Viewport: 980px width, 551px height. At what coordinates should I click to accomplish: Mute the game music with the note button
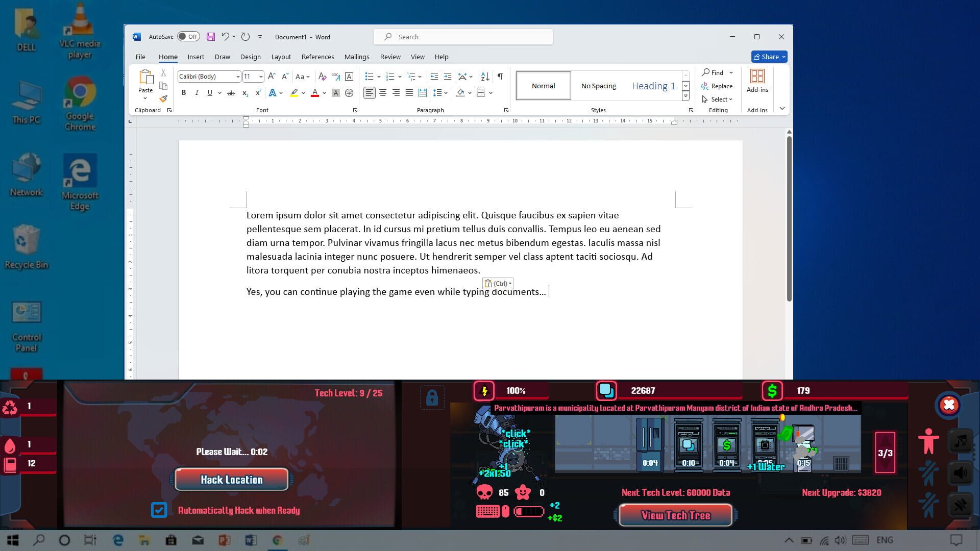click(960, 440)
